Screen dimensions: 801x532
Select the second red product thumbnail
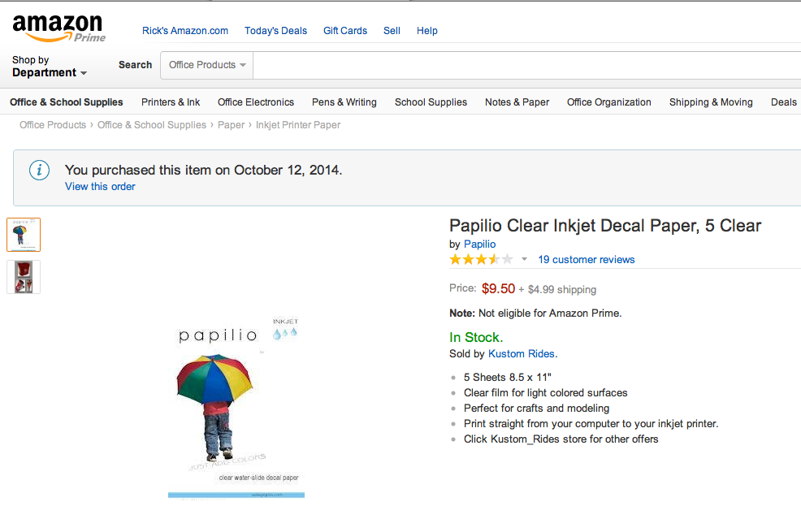pyautogui.click(x=24, y=277)
